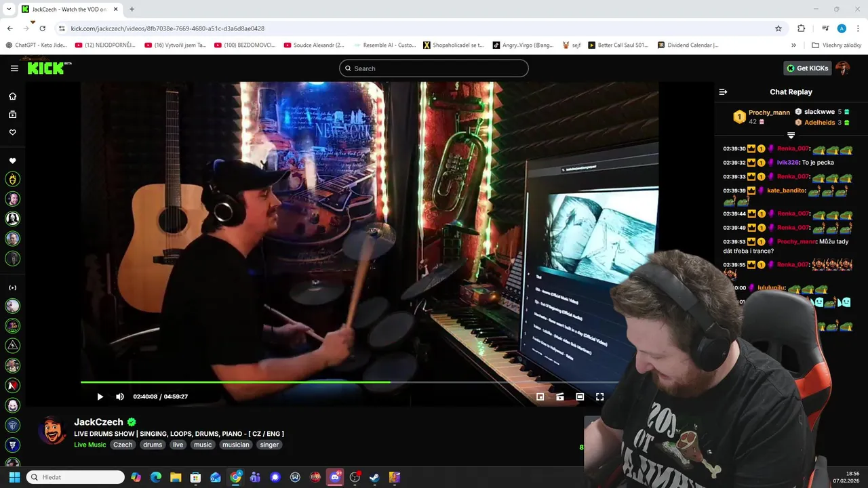The width and height of the screenshot is (868, 488).
Task: Open Chrome profile avatar
Action: pyautogui.click(x=842, y=28)
